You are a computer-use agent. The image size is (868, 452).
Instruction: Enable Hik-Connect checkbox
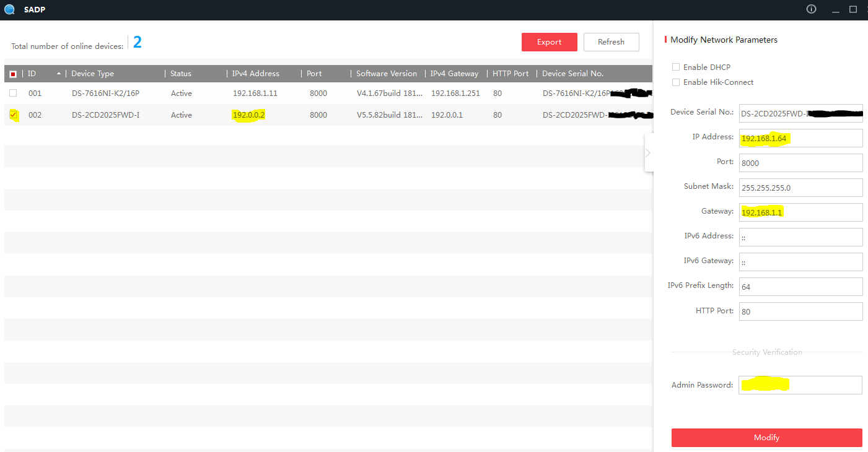pyautogui.click(x=676, y=82)
